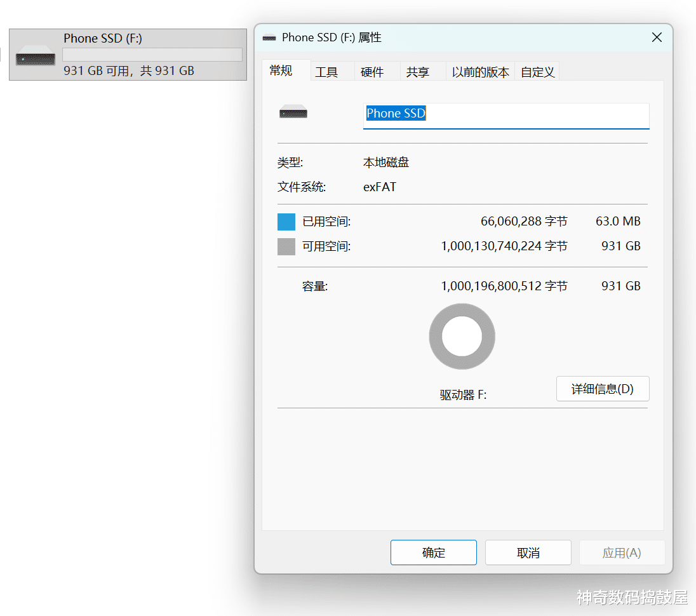The height and width of the screenshot is (616, 696).
Task: Click the '驱动器 F:' label
Action: pos(463,394)
